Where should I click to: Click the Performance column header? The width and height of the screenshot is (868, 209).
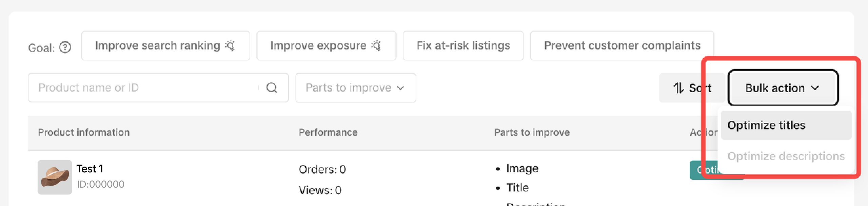(x=328, y=132)
